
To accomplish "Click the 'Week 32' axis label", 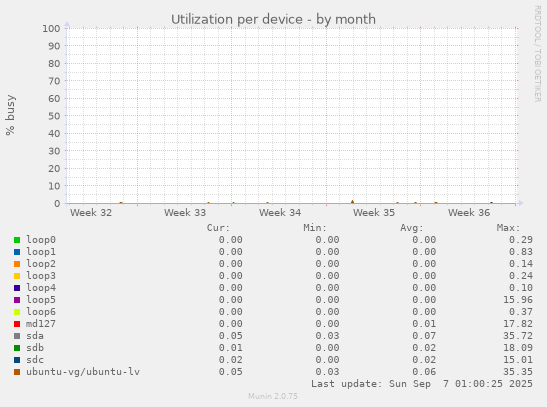I will 91,213.
